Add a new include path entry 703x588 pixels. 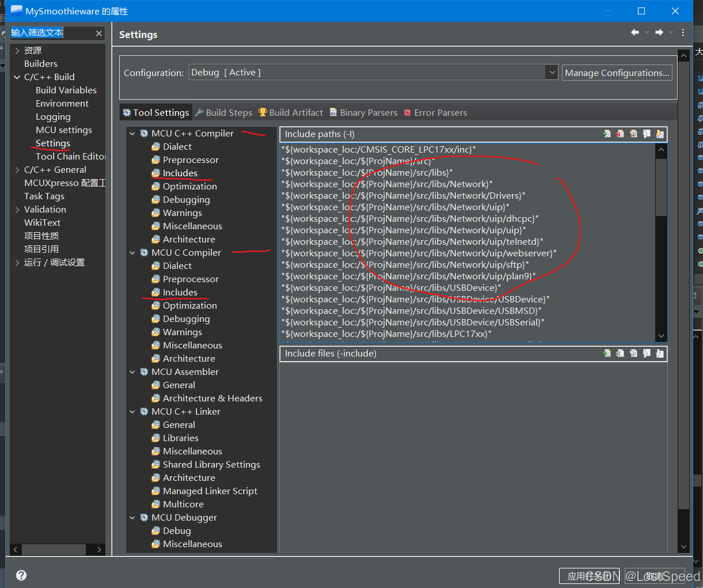[607, 134]
